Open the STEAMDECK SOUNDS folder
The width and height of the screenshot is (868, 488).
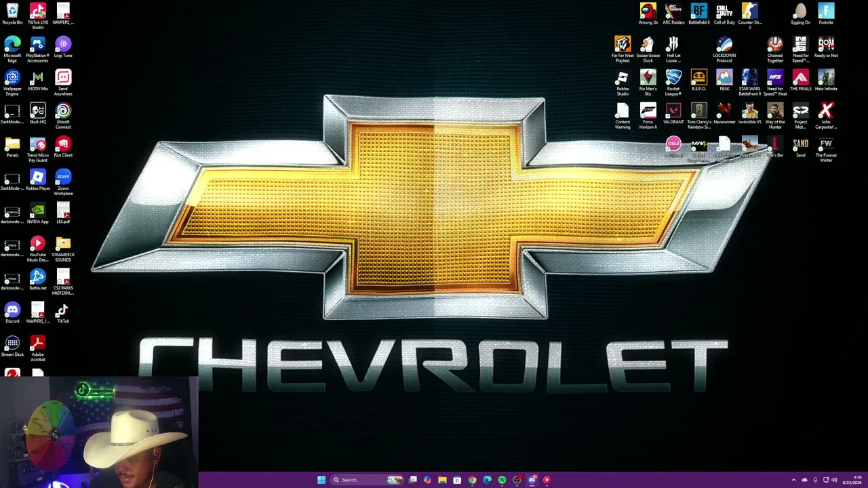click(x=63, y=249)
